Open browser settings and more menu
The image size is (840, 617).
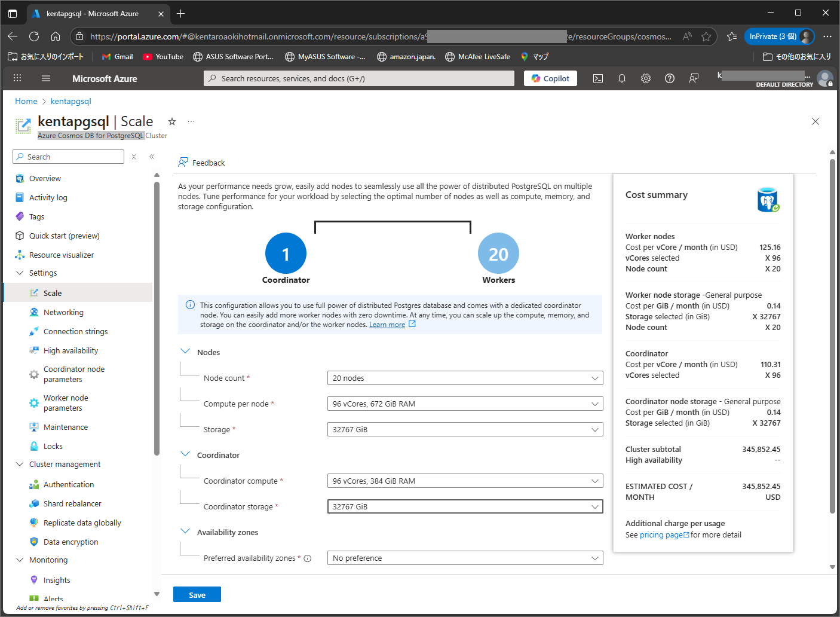point(827,36)
